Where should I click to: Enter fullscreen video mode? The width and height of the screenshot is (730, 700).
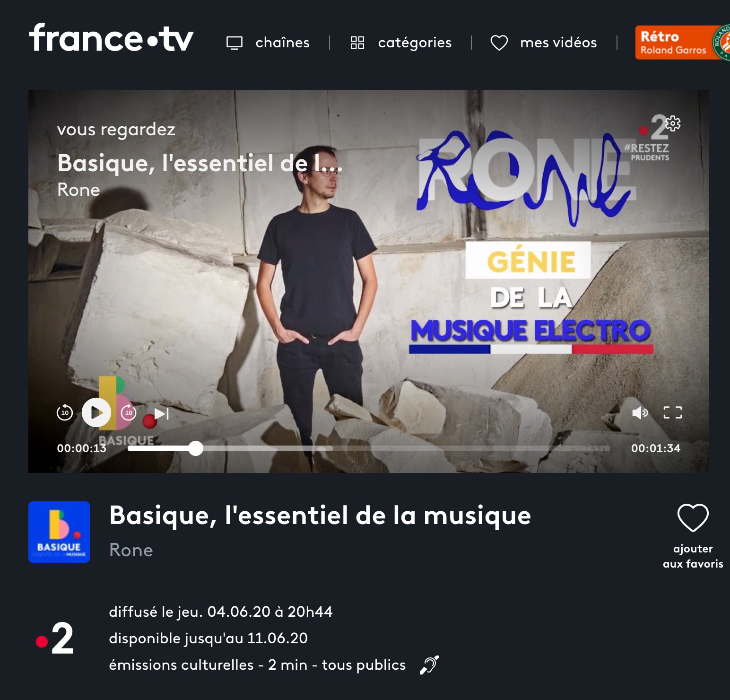673,412
